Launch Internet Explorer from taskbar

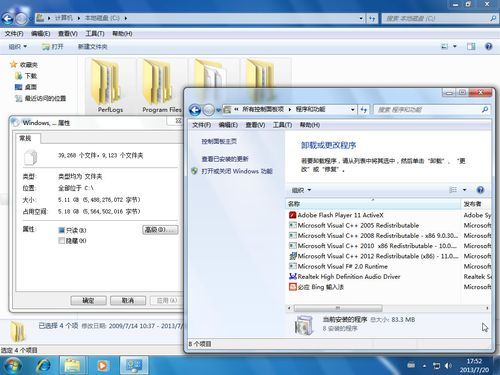point(43,365)
